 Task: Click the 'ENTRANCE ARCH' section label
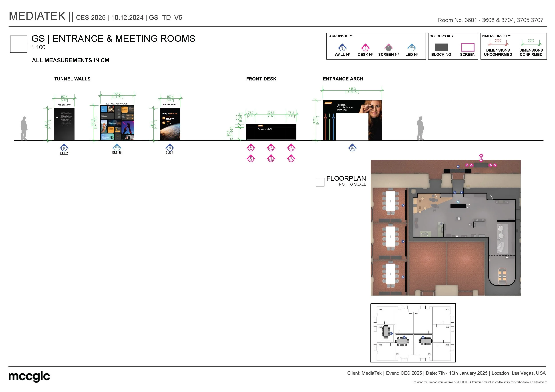[x=343, y=79]
